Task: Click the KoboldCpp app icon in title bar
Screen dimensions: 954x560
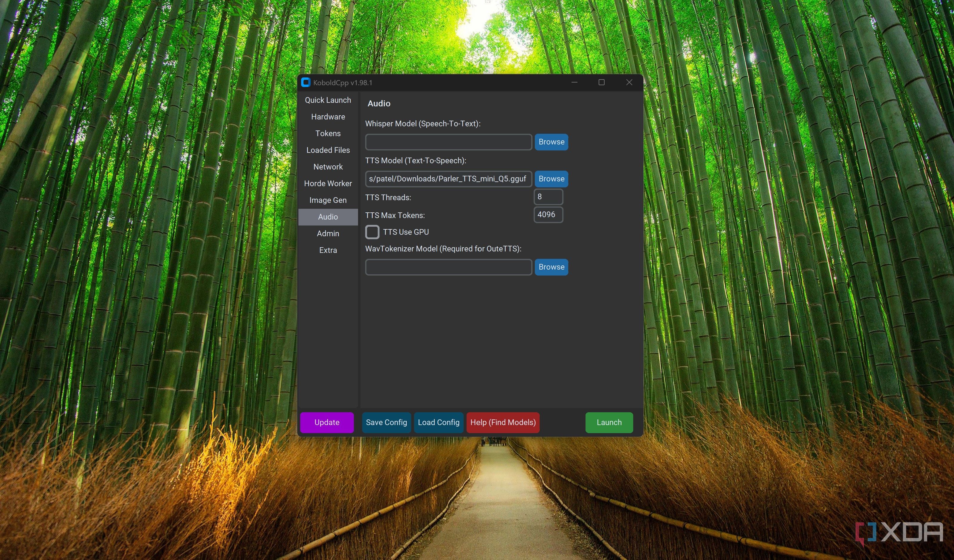Action: 306,83
